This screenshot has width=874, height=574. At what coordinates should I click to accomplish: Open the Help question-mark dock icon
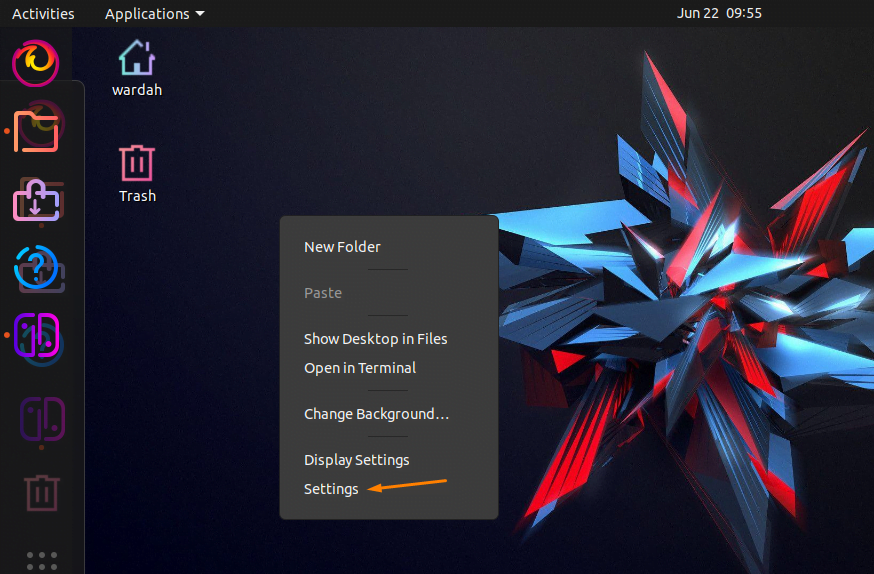37,268
